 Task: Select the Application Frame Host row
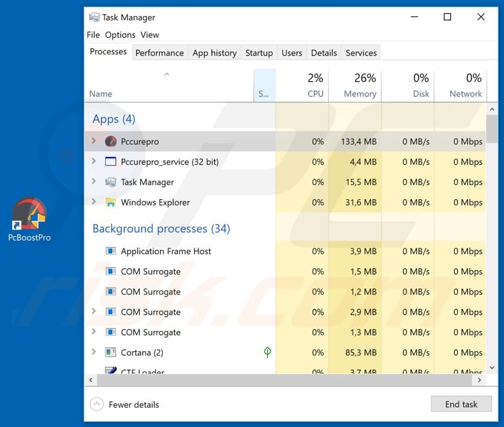coord(285,251)
